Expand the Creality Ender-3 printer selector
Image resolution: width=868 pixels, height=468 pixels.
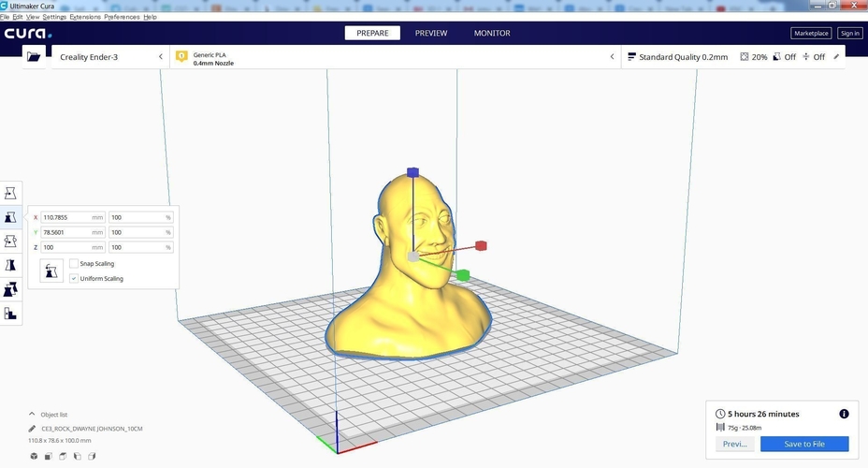[110, 56]
